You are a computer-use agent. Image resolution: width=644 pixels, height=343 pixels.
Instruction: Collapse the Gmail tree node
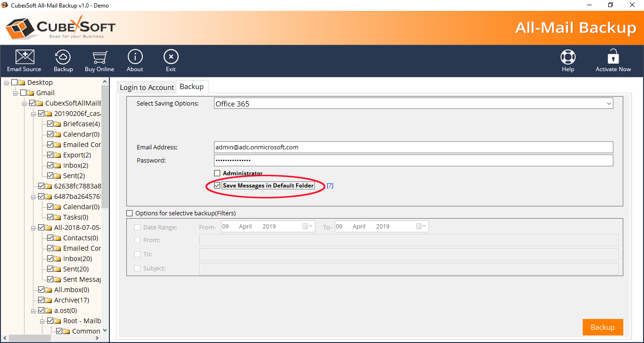pos(16,93)
